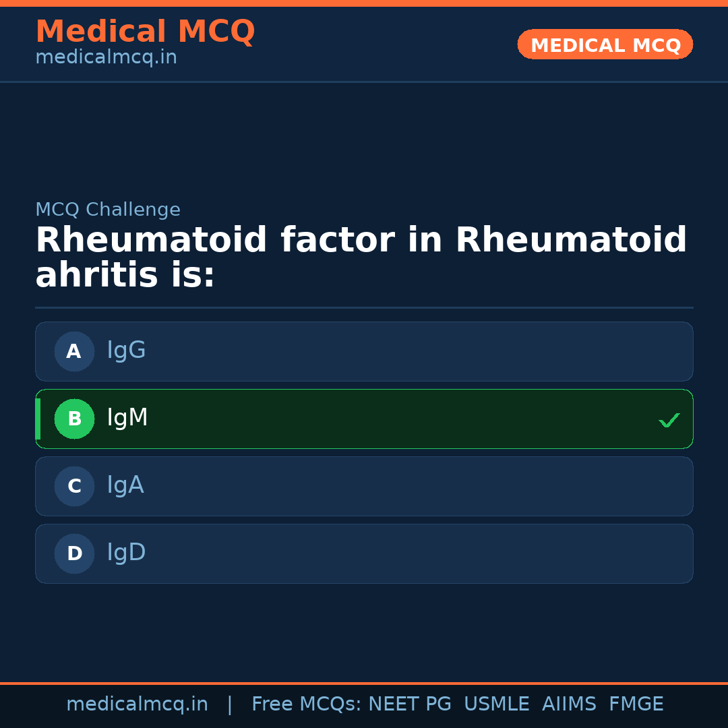Image resolution: width=728 pixels, height=728 pixels.
Task: Open the Medical MCQ header title
Action: [x=145, y=32]
